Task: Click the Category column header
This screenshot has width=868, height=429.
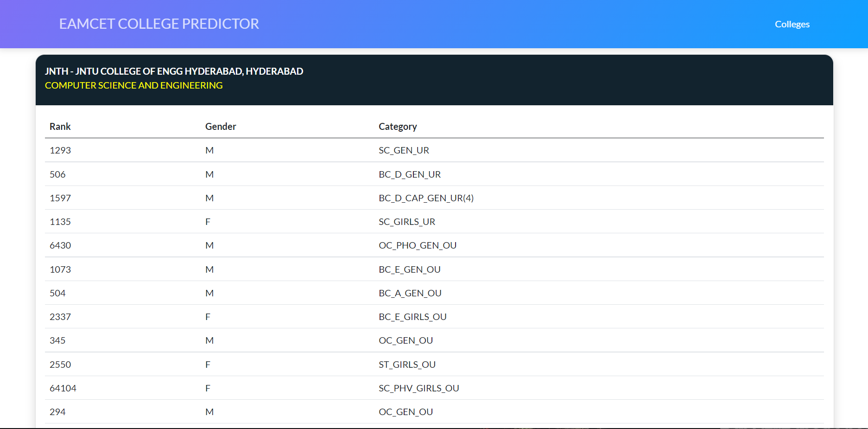Action: tap(398, 127)
